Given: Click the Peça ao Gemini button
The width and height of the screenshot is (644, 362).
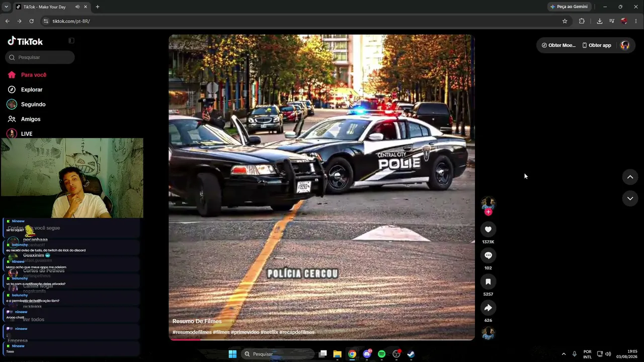Looking at the screenshot, I should point(569,7).
